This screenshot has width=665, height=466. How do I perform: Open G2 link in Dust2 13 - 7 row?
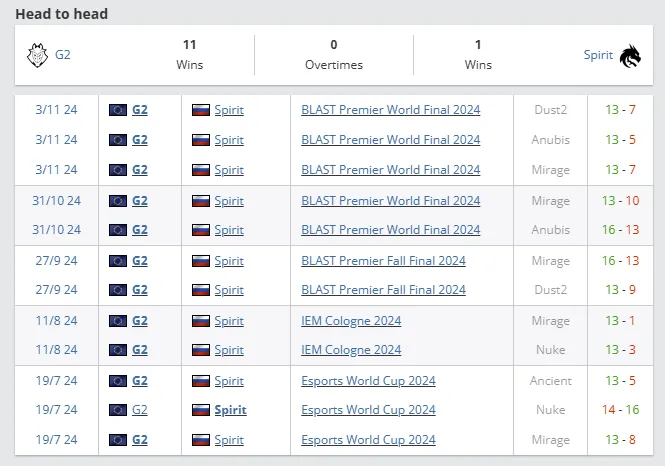pos(140,110)
